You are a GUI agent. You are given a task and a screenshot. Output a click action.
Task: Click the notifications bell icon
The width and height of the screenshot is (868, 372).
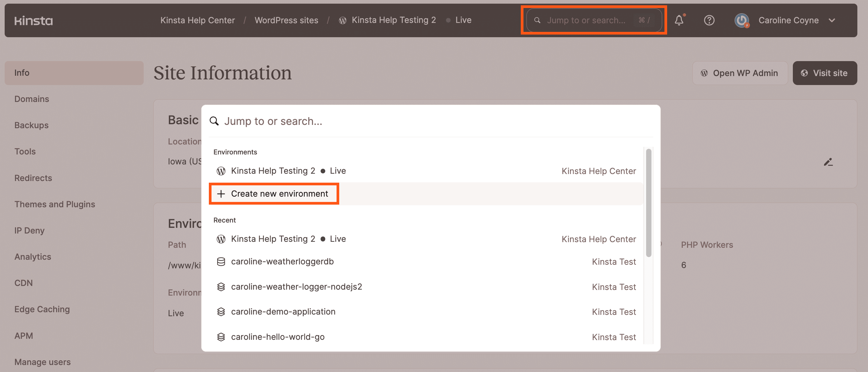pyautogui.click(x=679, y=21)
